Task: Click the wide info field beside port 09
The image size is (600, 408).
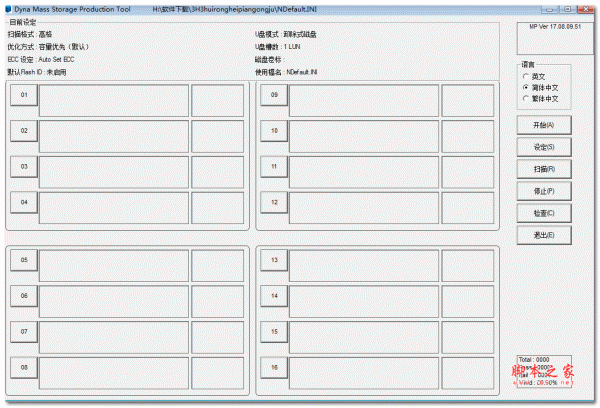Action: 364,100
